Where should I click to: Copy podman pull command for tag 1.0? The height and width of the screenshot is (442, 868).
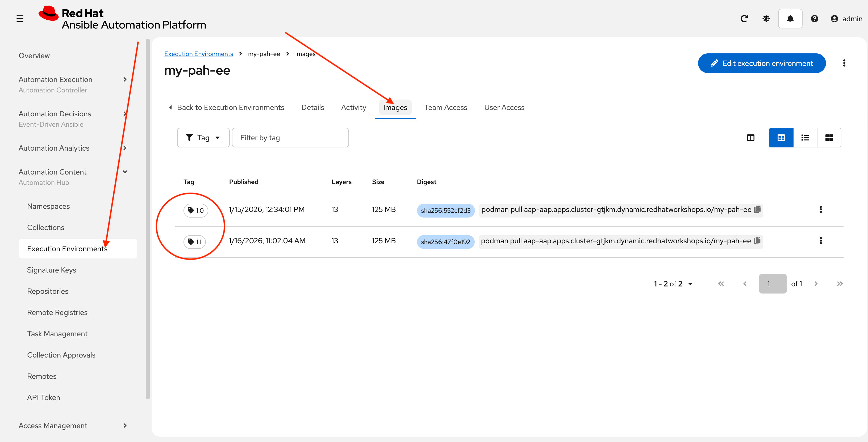[757, 209]
